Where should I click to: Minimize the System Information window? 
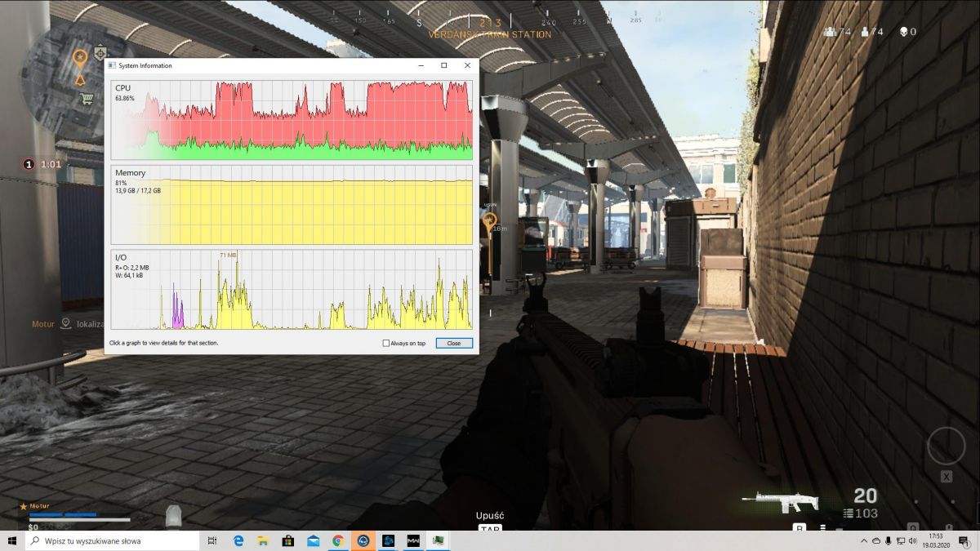click(x=421, y=65)
